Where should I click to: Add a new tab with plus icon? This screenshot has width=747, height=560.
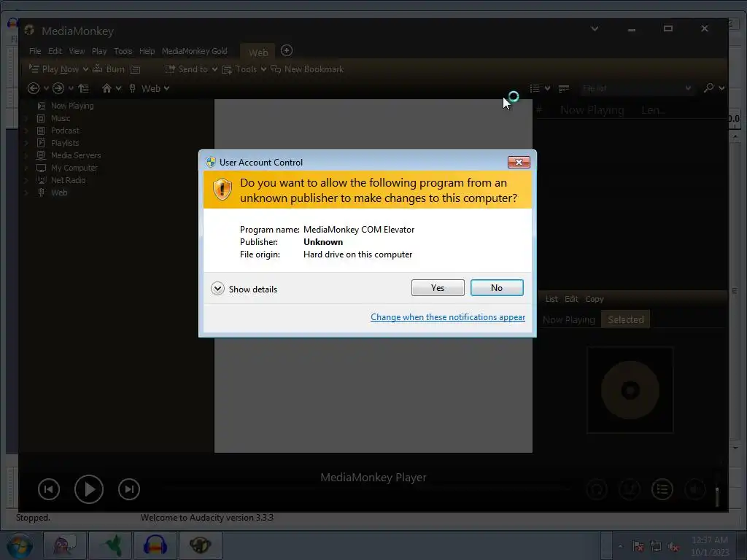(286, 50)
